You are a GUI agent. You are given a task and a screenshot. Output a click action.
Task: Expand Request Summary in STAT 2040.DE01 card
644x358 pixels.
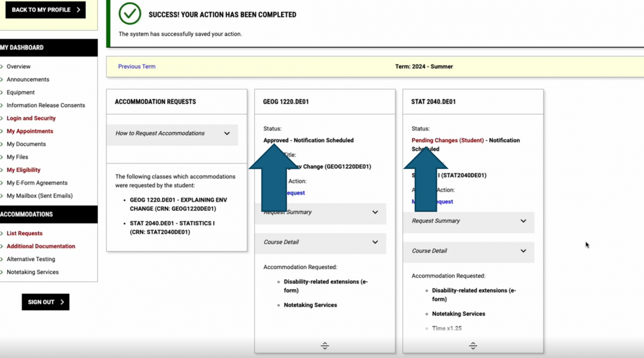click(x=469, y=221)
